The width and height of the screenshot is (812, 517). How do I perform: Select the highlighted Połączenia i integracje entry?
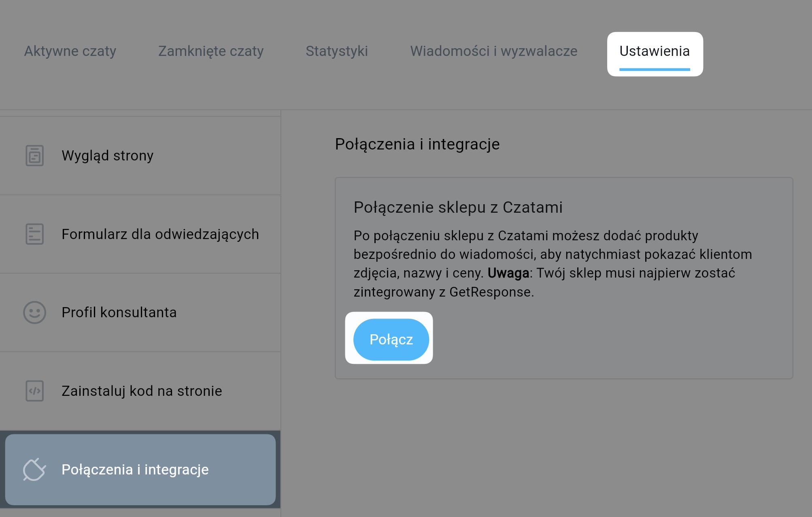tap(135, 470)
